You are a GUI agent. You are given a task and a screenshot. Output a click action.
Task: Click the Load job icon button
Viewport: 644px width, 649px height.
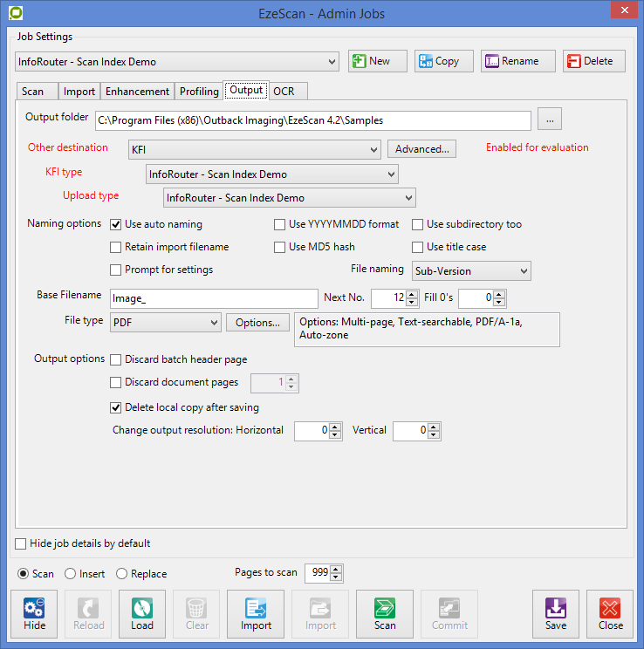pyautogui.click(x=141, y=615)
